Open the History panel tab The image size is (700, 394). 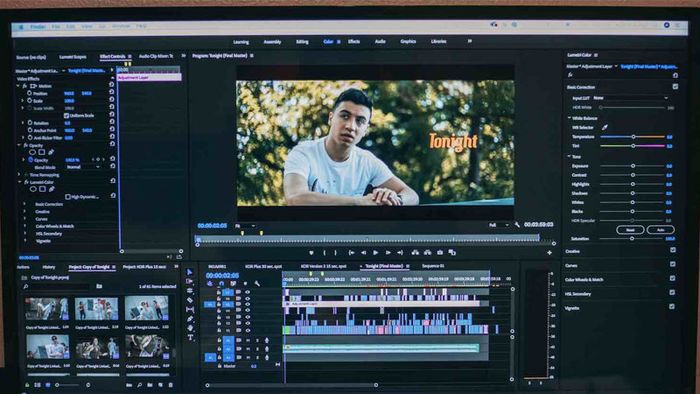tap(49, 267)
